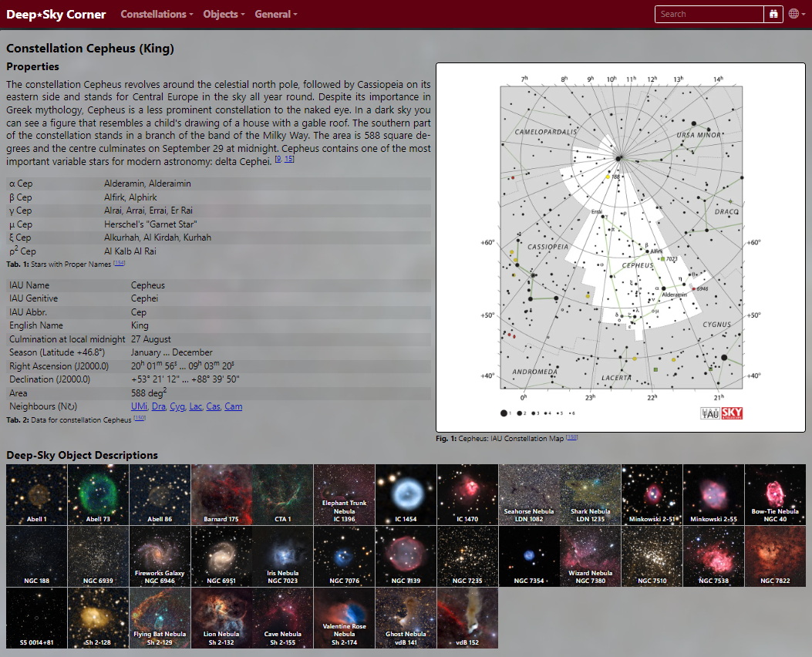Open the Barnard 175 thumbnail
This screenshot has width=812, height=657.
click(x=221, y=494)
